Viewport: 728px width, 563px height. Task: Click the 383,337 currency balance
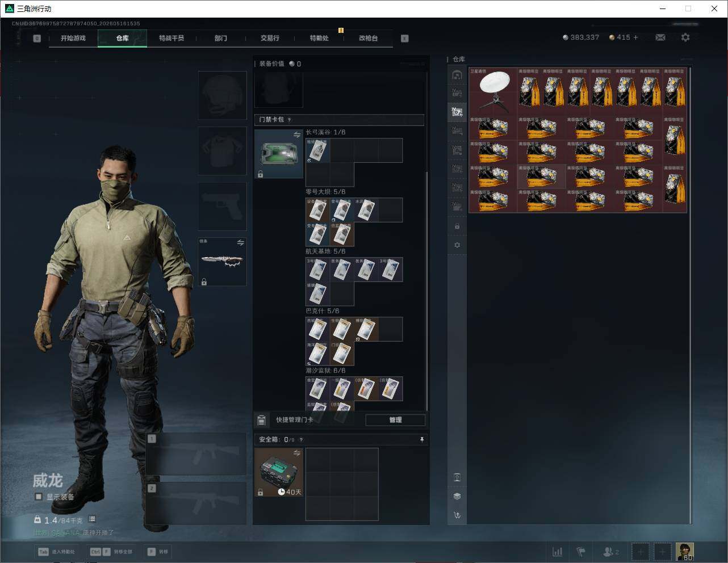[x=581, y=37]
